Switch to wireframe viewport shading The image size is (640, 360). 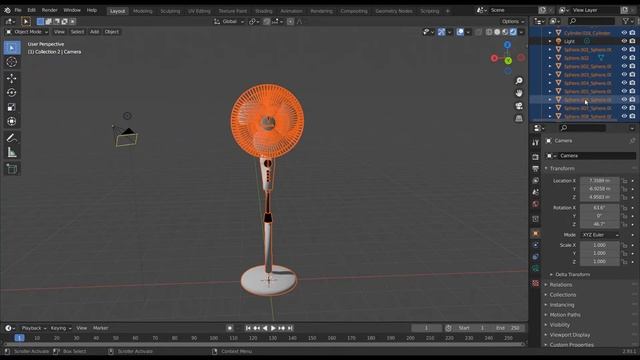(489, 32)
